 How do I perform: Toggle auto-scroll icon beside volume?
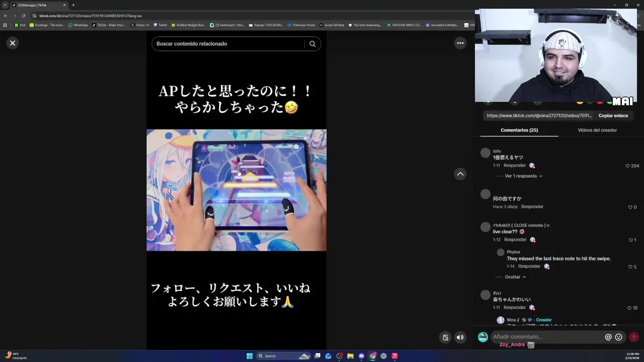pos(445,337)
